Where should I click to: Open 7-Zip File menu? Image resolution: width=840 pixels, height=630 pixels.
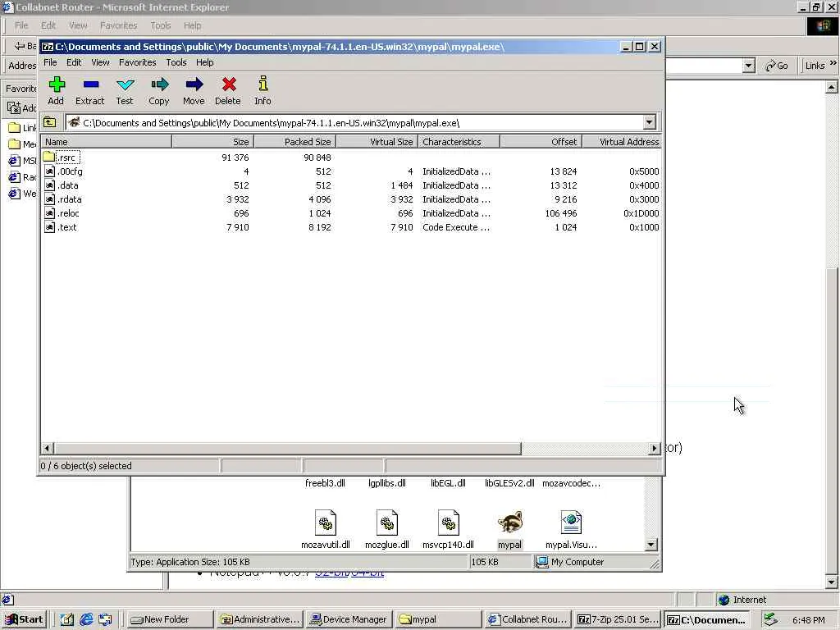[50, 62]
